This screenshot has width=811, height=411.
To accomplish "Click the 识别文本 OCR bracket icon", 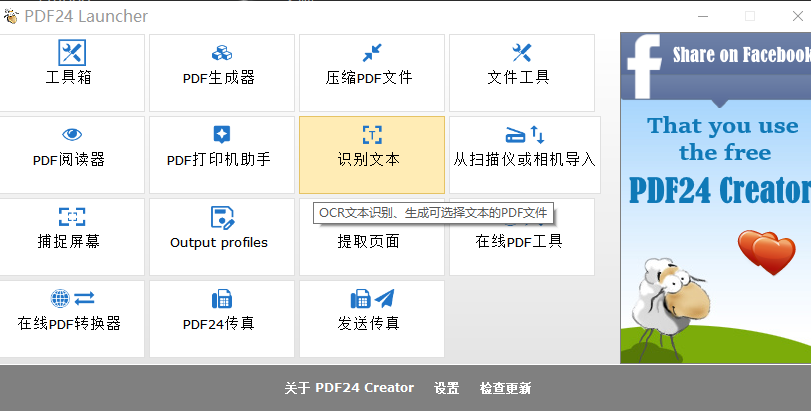I will [372, 134].
